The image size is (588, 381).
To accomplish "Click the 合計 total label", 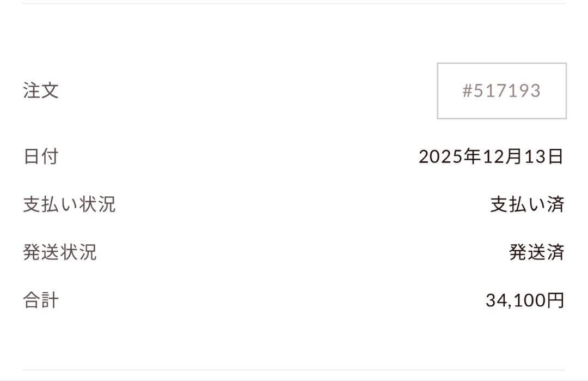I will (41, 300).
